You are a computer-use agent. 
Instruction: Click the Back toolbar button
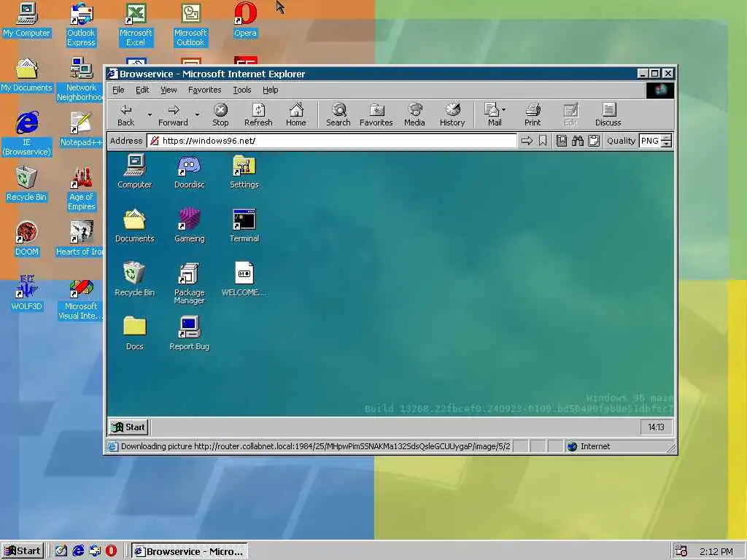[x=125, y=114]
